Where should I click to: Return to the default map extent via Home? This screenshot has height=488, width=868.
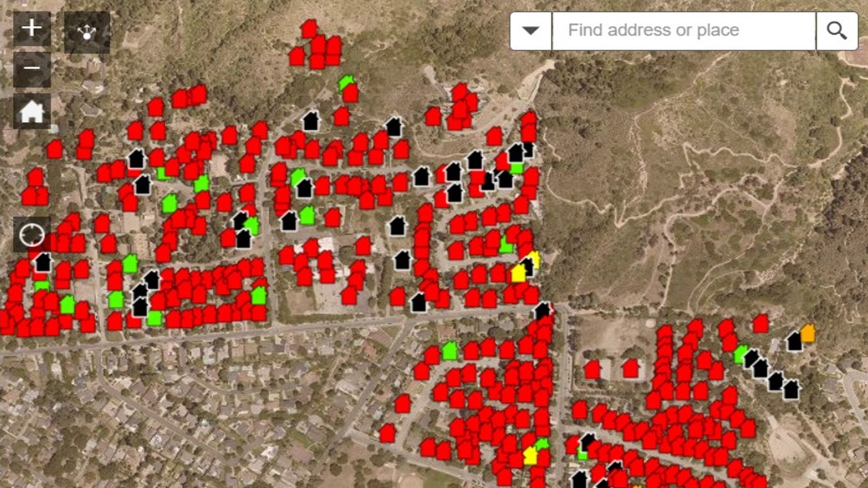pos(32,112)
